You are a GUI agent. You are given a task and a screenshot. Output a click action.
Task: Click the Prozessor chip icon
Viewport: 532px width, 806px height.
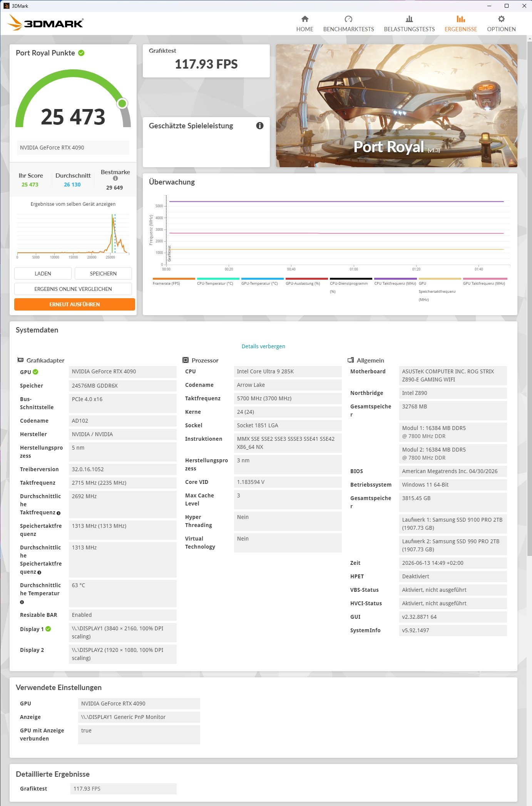(186, 360)
